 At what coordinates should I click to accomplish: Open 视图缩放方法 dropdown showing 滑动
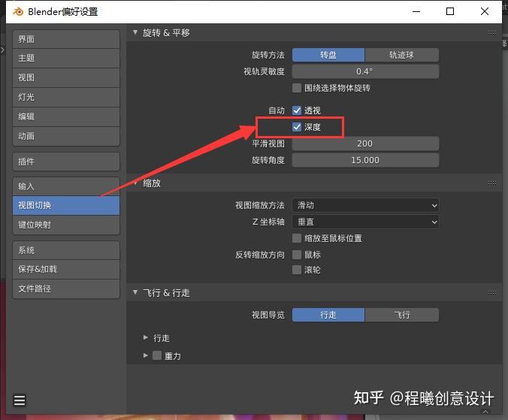365,205
